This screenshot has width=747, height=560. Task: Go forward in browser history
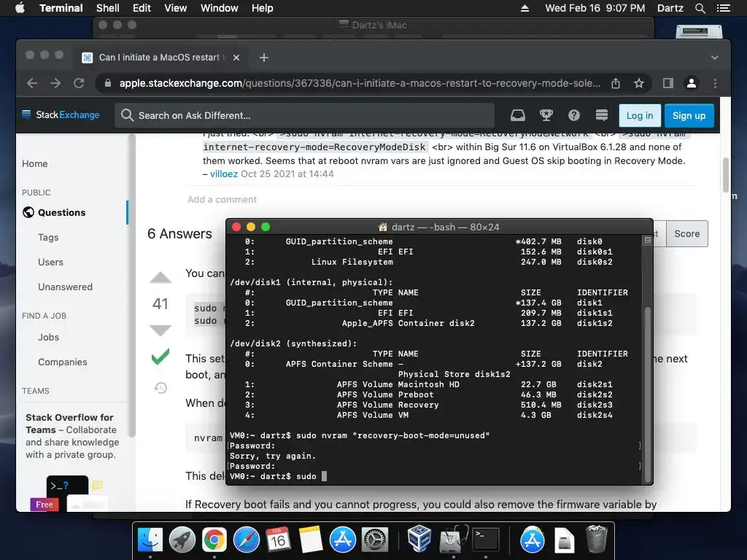(x=55, y=83)
